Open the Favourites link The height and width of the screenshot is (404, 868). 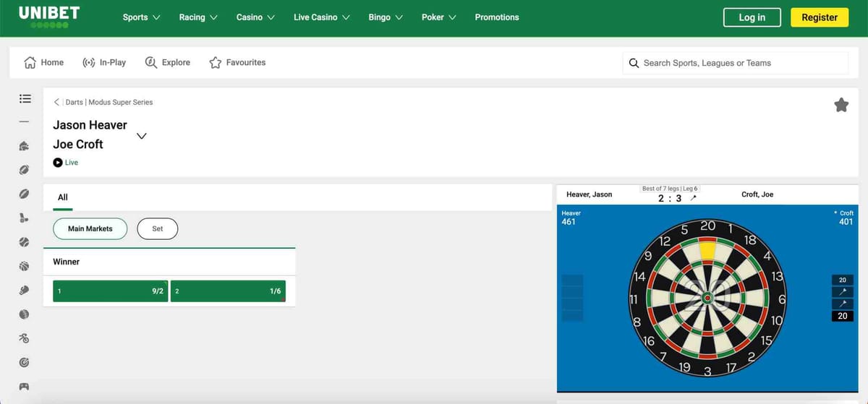pyautogui.click(x=246, y=63)
